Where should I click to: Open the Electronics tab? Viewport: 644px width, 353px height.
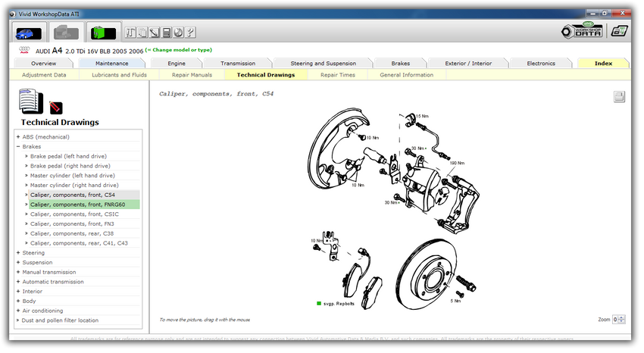[541, 63]
